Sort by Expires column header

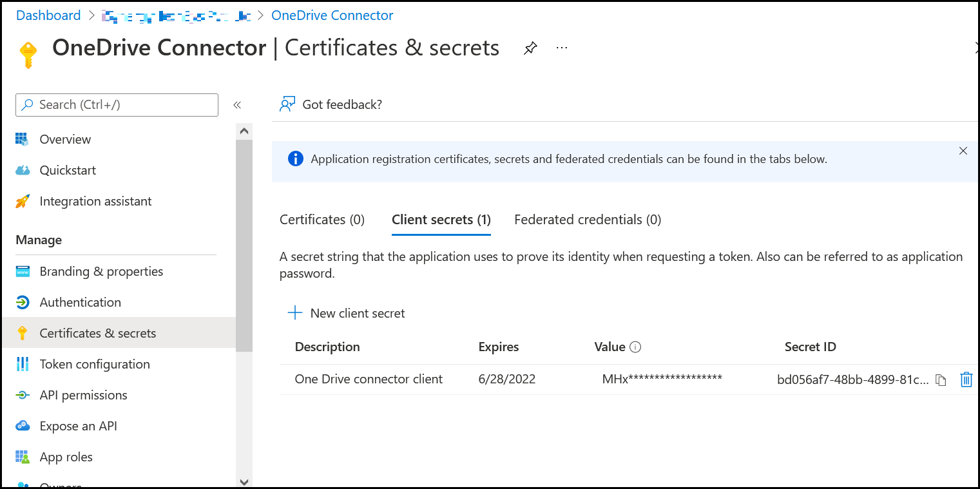pyautogui.click(x=499, y=347)
